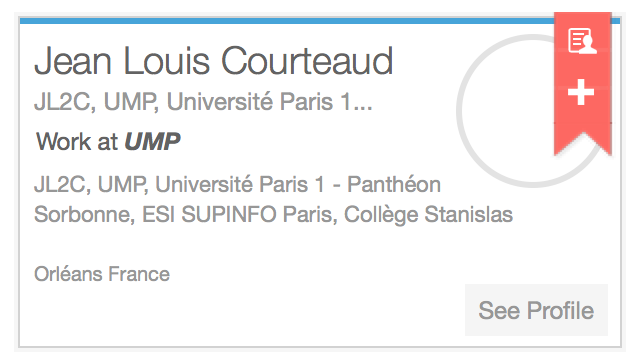Click the Orléans France location text
Image resolution: width=644 pixels, height=362 pixels.
point(102,274)
